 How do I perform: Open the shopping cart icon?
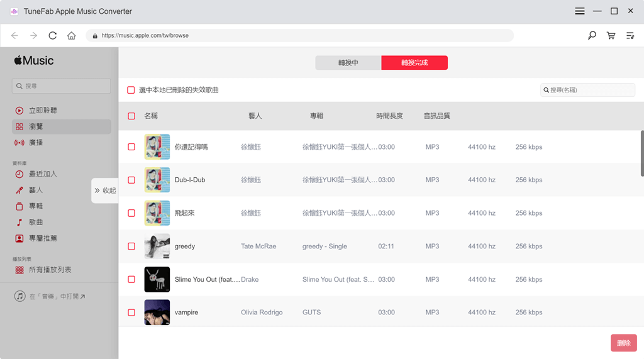coord(611,36)
